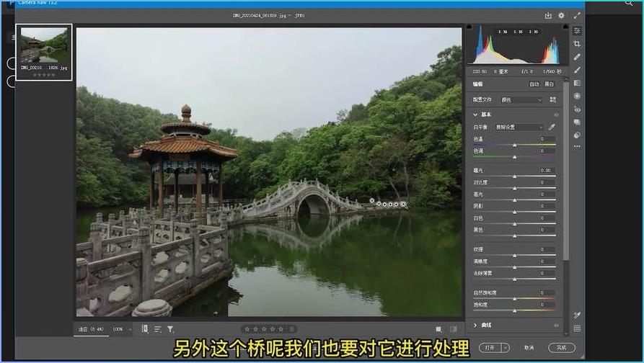Select the Crop tool

point(577,44)
